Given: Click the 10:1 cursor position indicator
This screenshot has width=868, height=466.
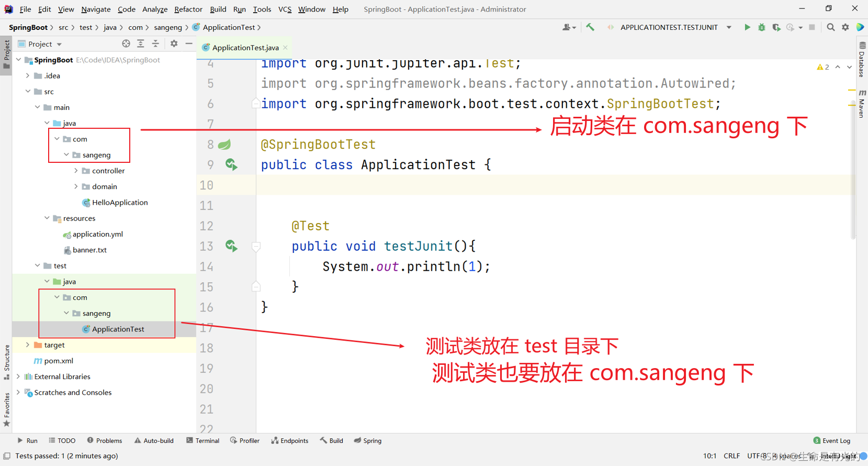Looking at the screenshot, I should tap(709, 456).
